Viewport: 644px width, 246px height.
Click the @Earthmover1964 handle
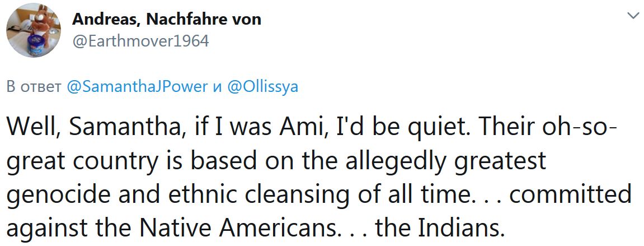(x=140, y=41)
